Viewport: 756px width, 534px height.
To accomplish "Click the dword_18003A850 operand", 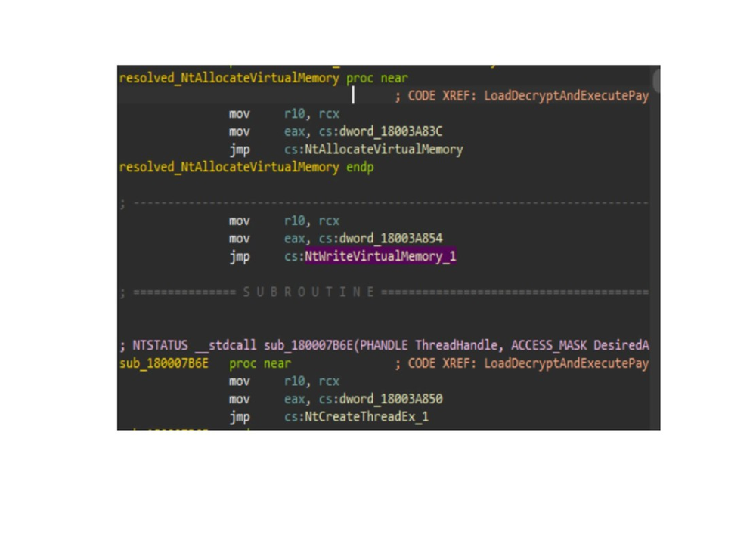I will tap(391, 399).
